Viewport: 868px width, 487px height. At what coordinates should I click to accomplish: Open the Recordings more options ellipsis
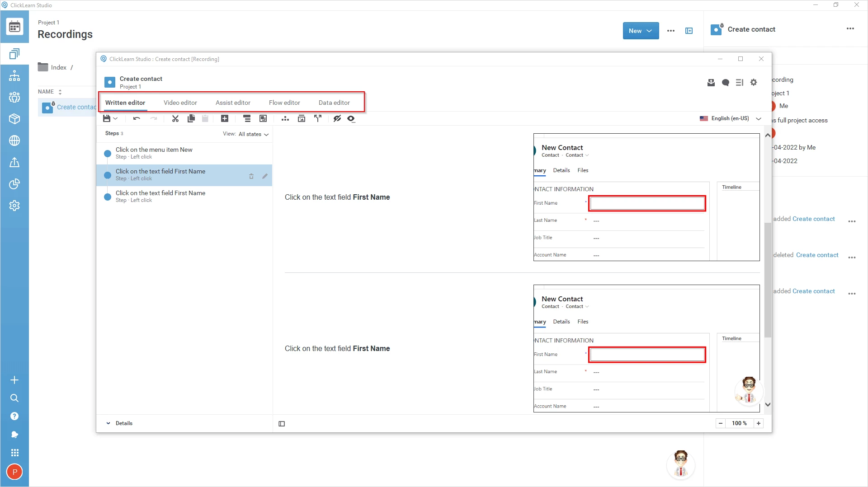point(671,31)
